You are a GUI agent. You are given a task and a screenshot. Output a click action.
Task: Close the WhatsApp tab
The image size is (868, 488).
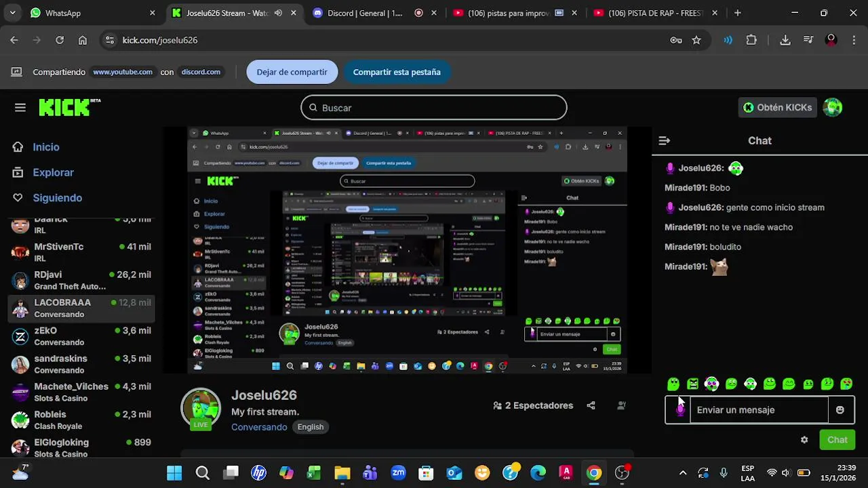click(152, 13)
